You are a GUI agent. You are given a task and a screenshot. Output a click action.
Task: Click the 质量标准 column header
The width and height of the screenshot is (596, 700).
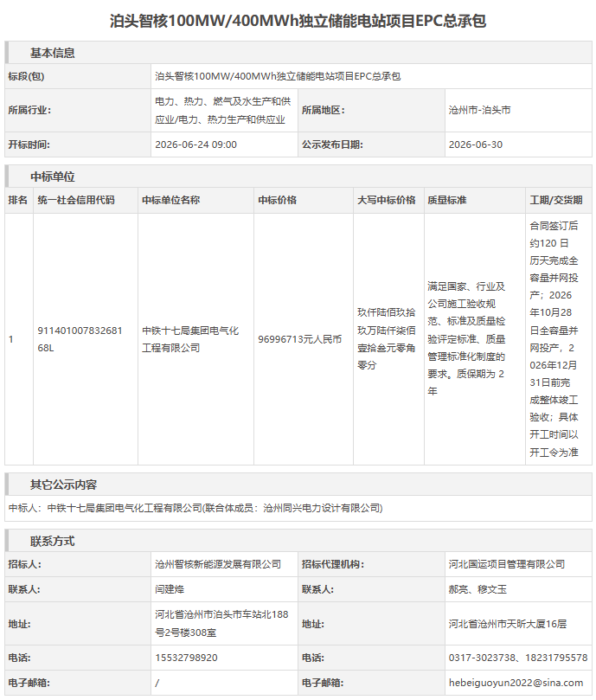[x=447, y=200]
